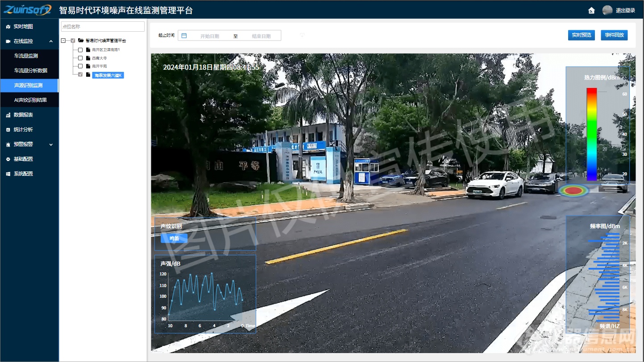Uncheck the 海泰发展六道K checkbox
644x362 pixels.
80,75
